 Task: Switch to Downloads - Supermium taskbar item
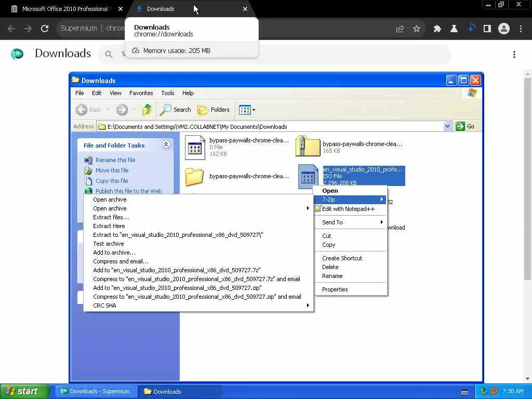pos(96,392)
